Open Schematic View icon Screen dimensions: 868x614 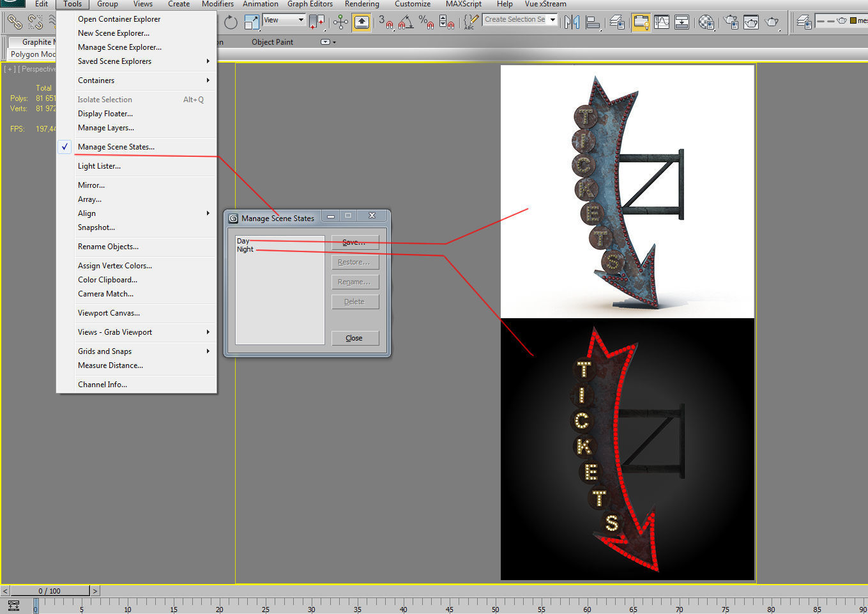[x=682, y=22]
